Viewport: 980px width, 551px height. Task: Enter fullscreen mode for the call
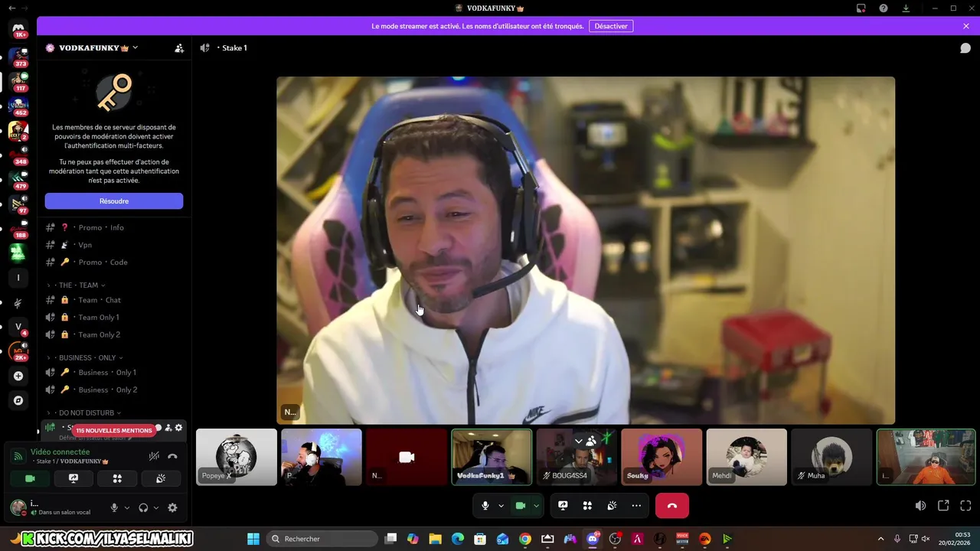click(x=965, y=505)
